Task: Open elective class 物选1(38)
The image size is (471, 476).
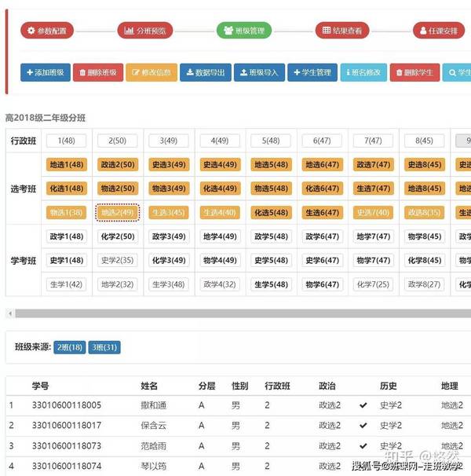Action: 66,213
